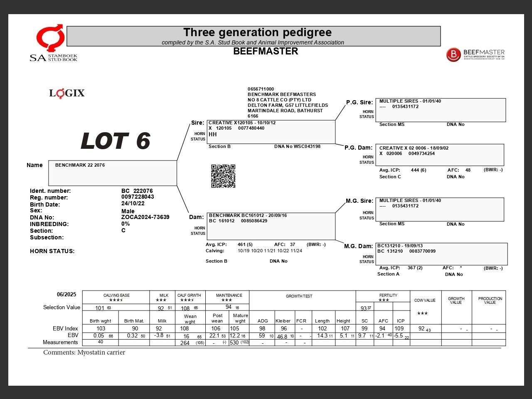This screenshot has height=399, width=532.
Task: Click the P.G. Dam CREATIVE X 02 0006 box
Action: click(x=440, y=155)
